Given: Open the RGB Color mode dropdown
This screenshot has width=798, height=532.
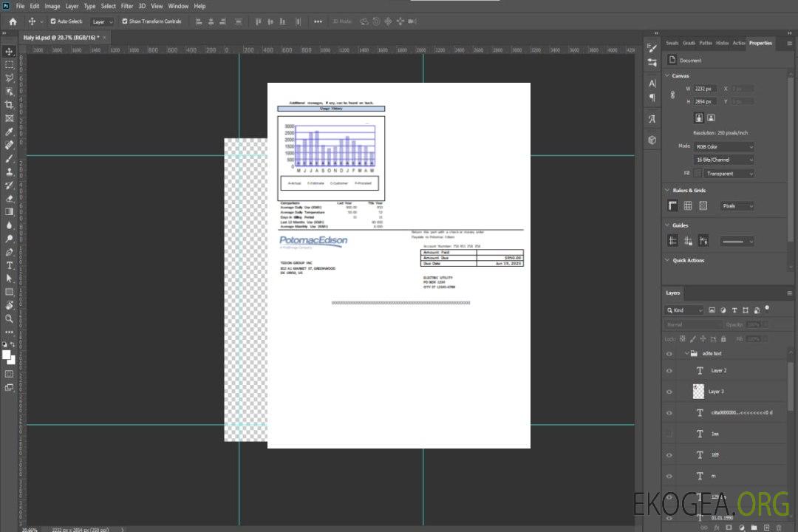Looking at the screenshot, I should tap(723, 146).
